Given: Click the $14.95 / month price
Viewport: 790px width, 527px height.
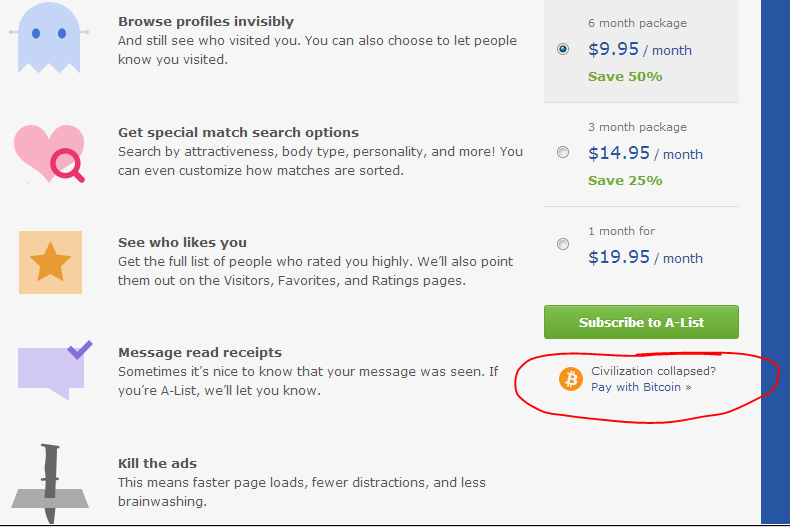Looking at the screenshot, I should (x=645, y=153).
